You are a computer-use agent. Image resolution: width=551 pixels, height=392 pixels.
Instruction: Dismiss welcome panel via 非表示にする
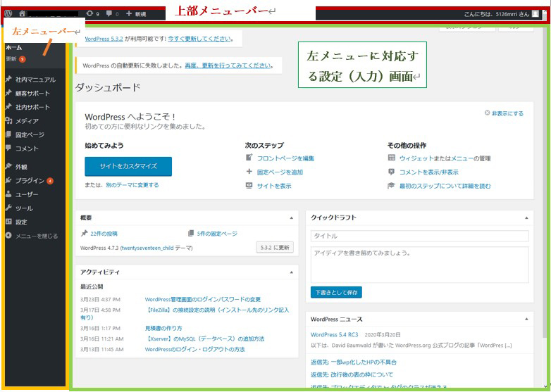pos(504,113)
